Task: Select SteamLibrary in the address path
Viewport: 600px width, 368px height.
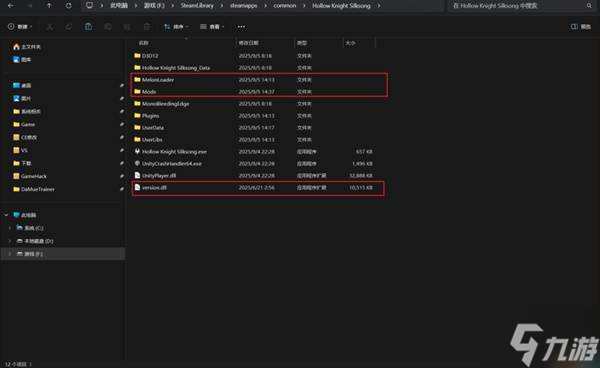Action: pyautogui.click(x=197, y=6)
